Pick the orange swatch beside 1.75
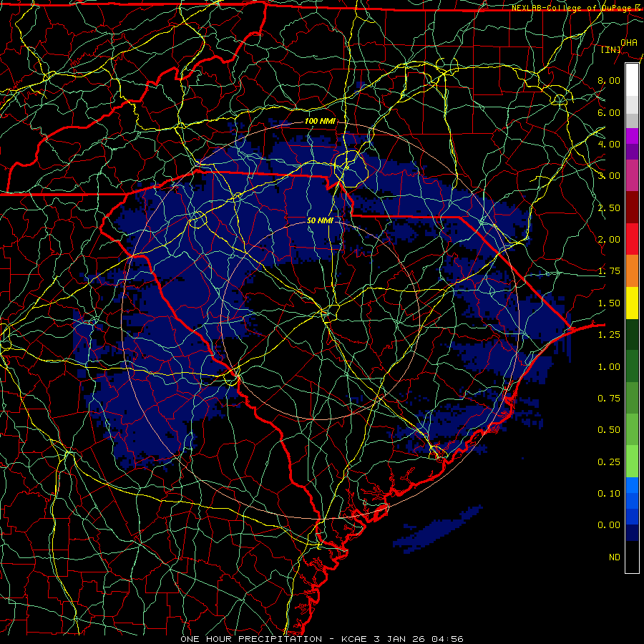Screen dimensions: 644x644 pos(632,271)
